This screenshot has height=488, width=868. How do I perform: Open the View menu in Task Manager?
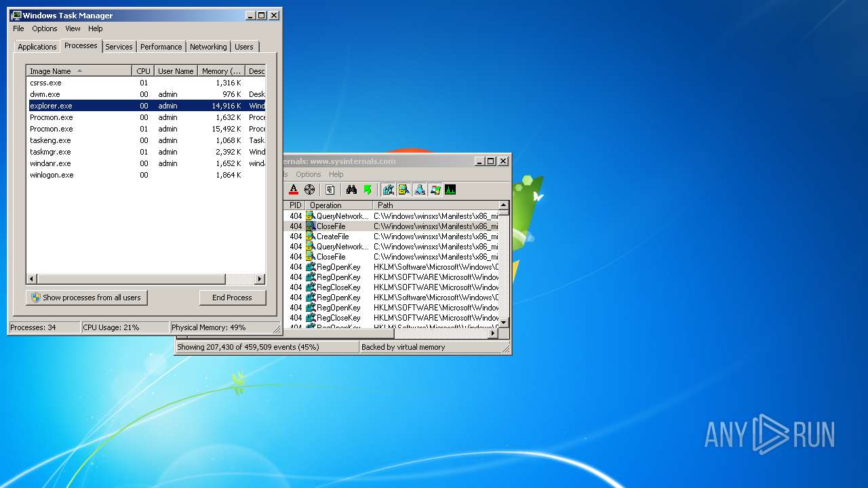click(73, 28)
